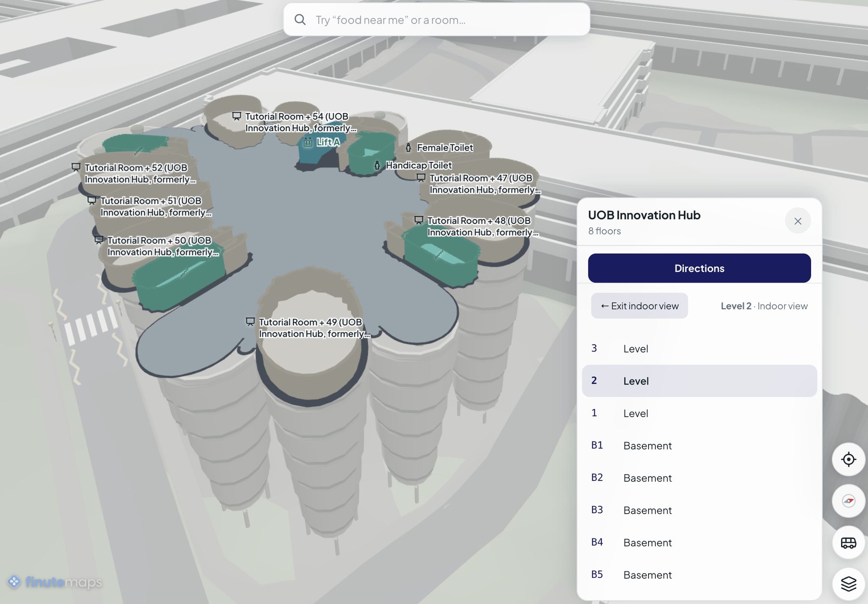Select Handicap Toilet marker
The width and height of the screenshot is (868, 604).
(x=413, y=165)
